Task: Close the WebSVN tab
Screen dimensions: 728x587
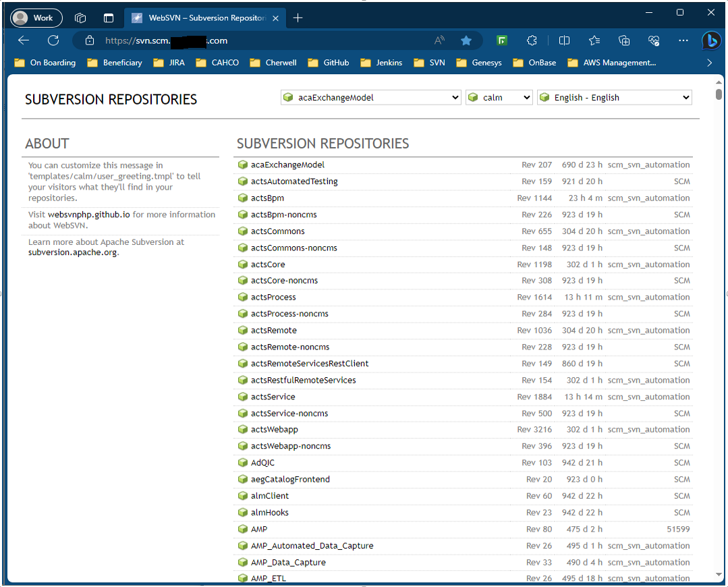Action: tap(275, 18)
